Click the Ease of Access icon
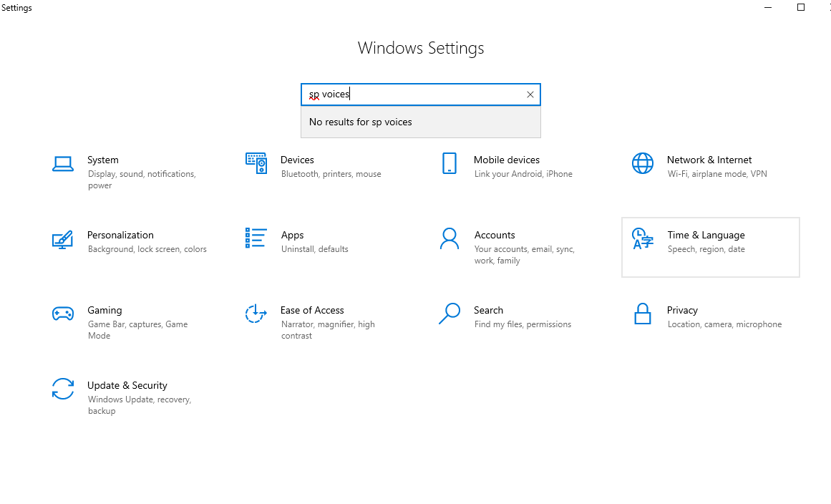 pos(256,314)
